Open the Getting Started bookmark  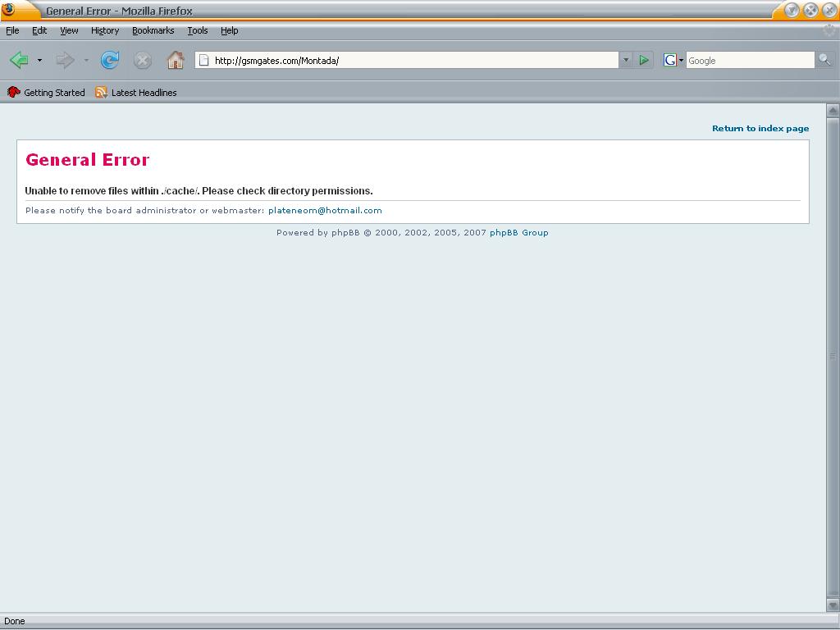tap(47, 93)
